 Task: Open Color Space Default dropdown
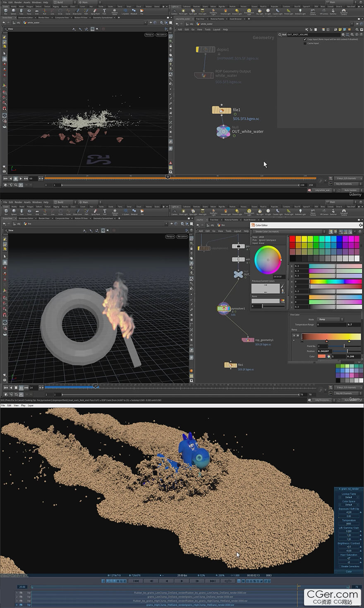(349, 505)
